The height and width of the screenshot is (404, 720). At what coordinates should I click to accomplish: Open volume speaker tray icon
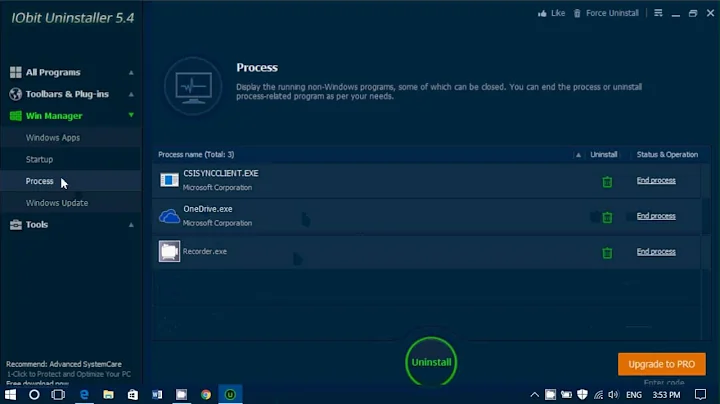tap(613, 394)
